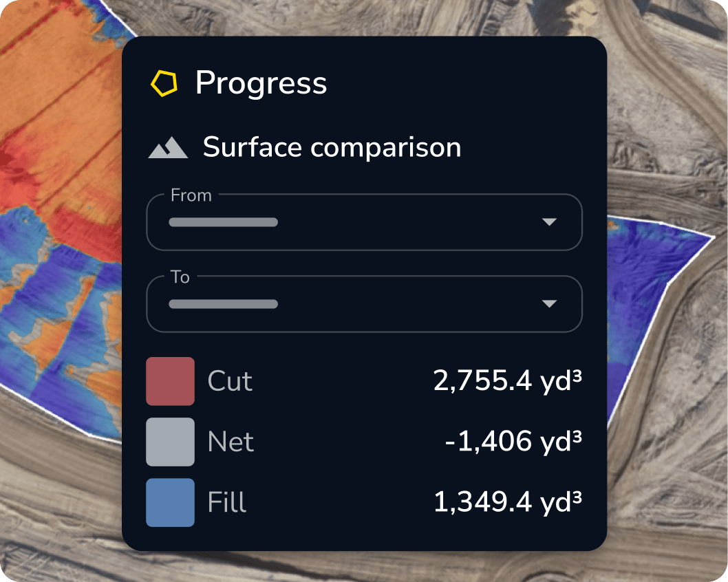The image size is (728, 582).
Task: Click the Cut red color swatch
Action: pyautogui.click(x=170, y=380)
